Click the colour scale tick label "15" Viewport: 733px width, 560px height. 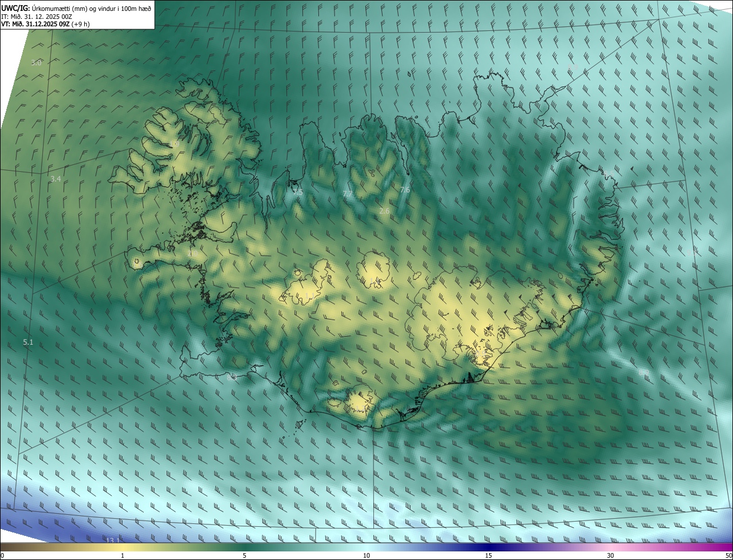tap(488, 556)
